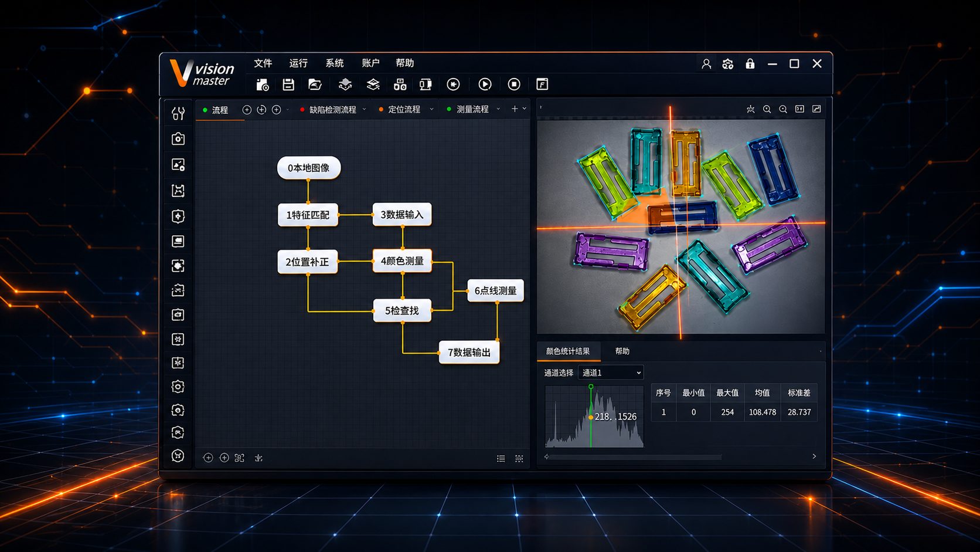This screenshot has height=552, width=980.
Task: Click the user account icon in title bar
Action: tap(706, 64)
